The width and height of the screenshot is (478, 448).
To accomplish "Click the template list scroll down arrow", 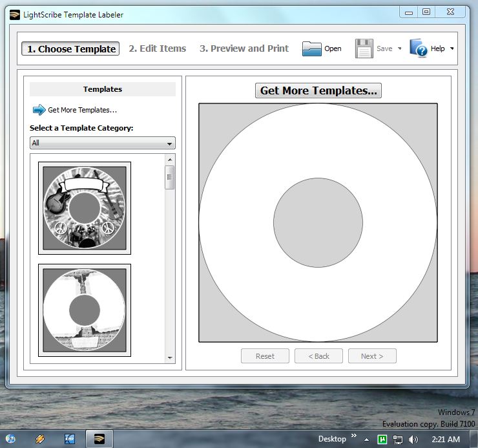I will point(170,357).
